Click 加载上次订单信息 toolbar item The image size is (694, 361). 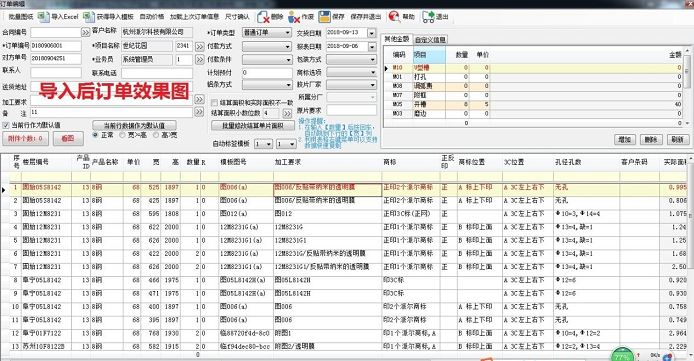[194, 17]
